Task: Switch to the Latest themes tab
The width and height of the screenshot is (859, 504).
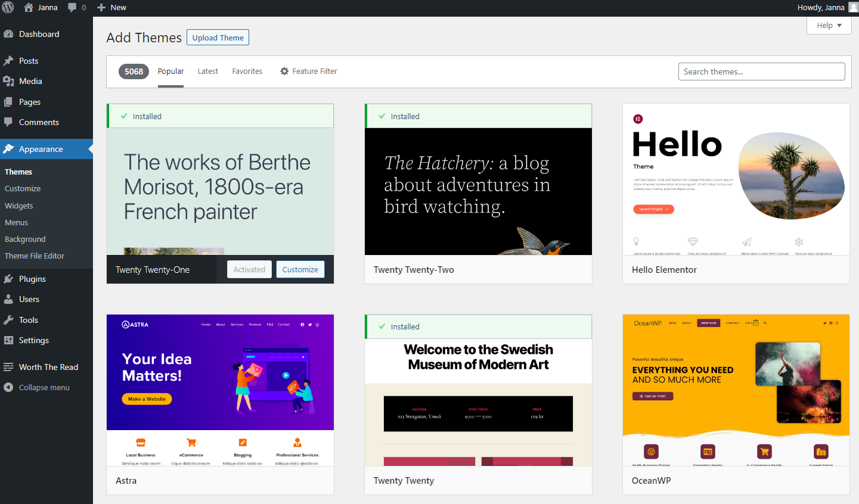Action: pos(208,71)
